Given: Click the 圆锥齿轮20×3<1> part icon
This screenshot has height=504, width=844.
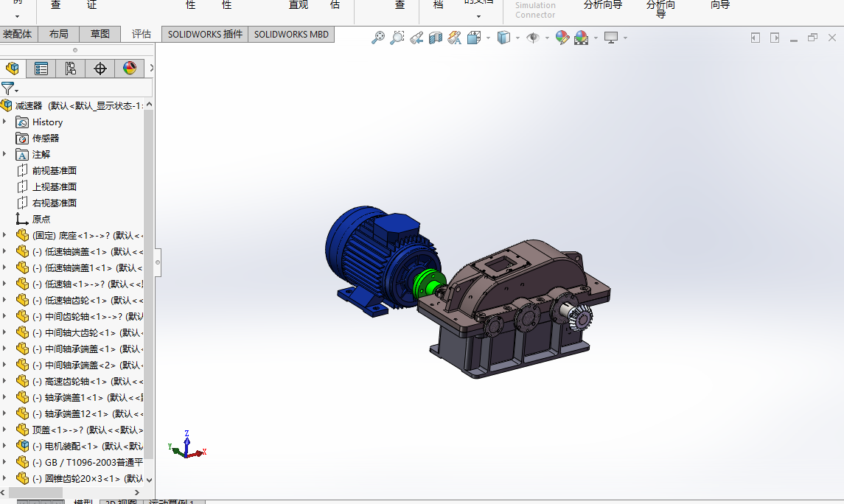Looking at the screenshot, I should click(22, 478).
